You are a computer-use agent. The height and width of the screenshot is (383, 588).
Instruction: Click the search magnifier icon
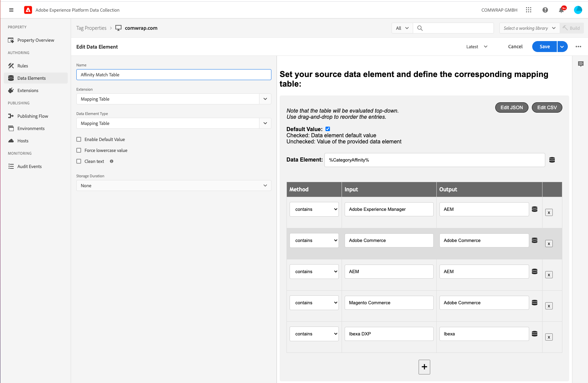(420, 28)
